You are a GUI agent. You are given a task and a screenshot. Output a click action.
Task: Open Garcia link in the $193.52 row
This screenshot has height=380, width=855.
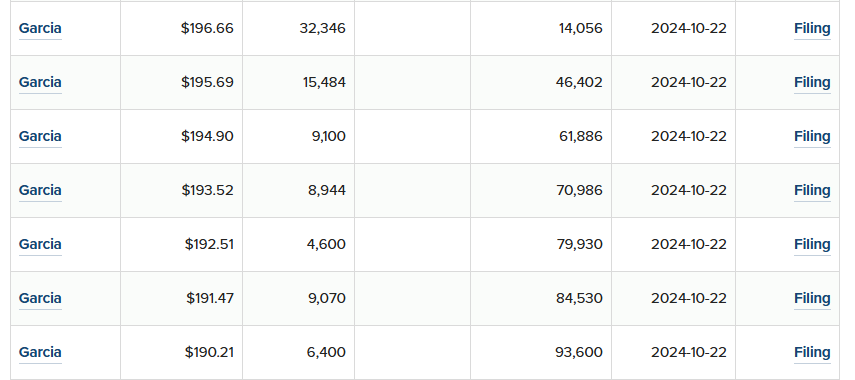point(40,190)
